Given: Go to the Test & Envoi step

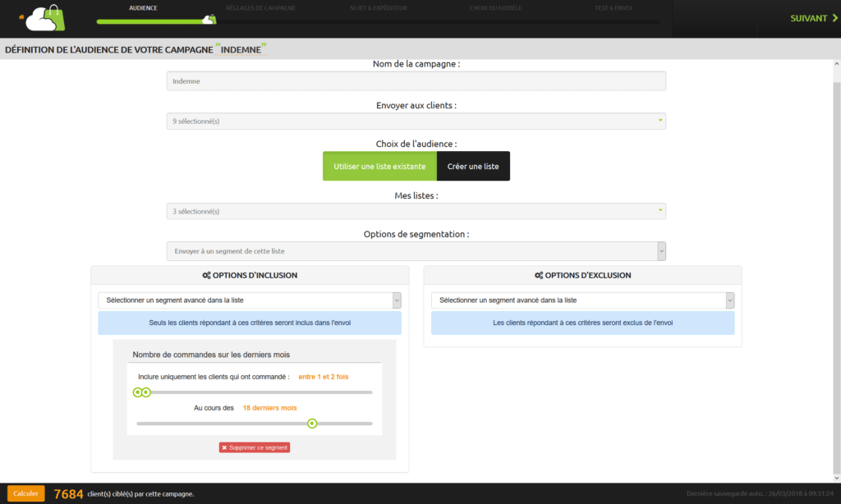Looking at the screenshot, I should [613, 8].
